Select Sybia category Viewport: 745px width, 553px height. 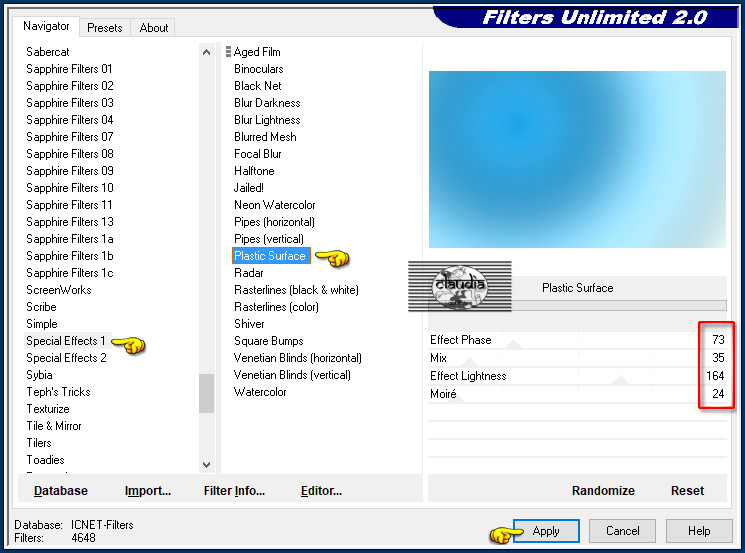[x=39, y=375]
